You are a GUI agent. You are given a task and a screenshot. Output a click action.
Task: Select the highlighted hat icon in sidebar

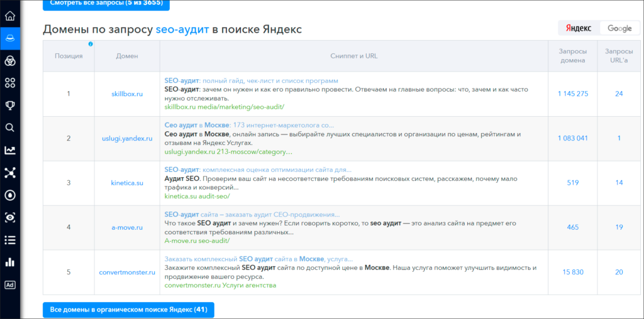(10, 38)
